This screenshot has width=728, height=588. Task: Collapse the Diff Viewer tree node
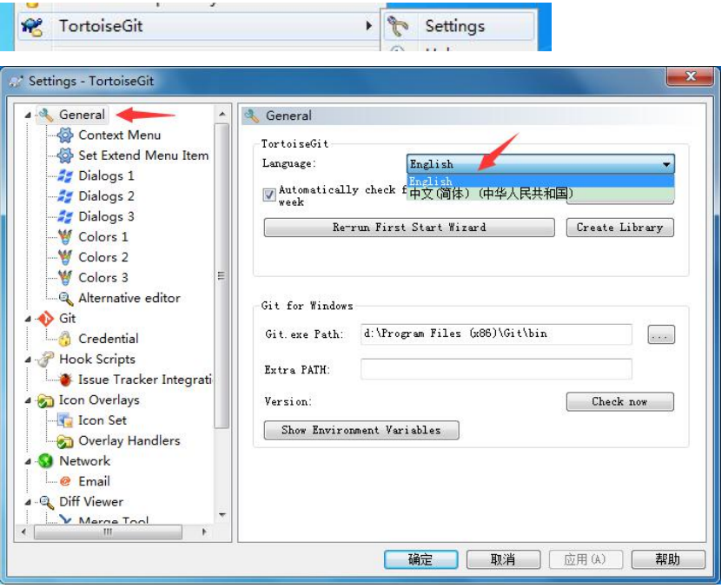[x=28, y=502]
